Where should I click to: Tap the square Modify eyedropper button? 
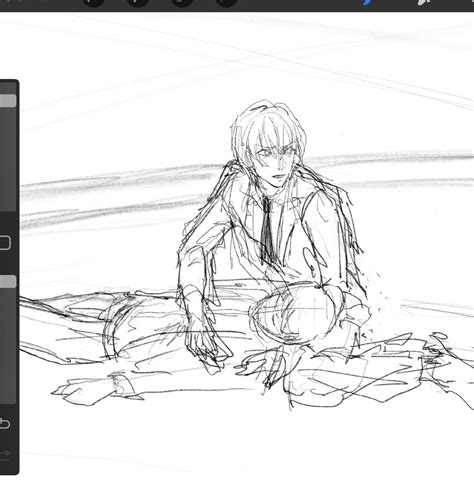tap(5, 243)
